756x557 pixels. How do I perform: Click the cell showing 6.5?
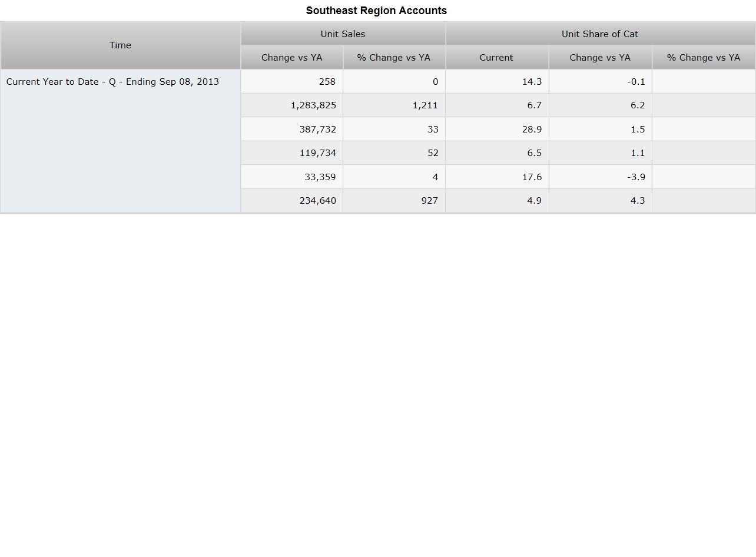pyautogui.click(x=497, y=153)
